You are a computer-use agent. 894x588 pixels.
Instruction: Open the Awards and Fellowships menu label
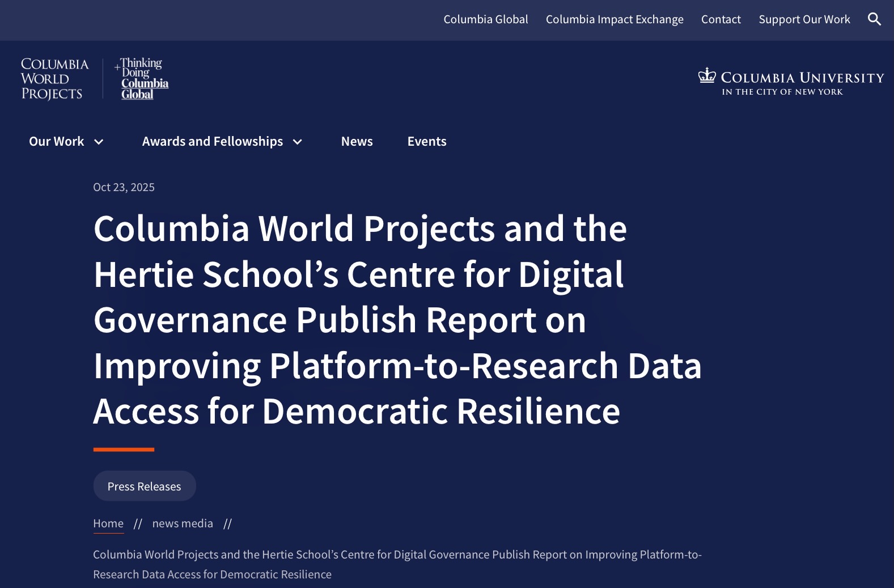[212, 141]
